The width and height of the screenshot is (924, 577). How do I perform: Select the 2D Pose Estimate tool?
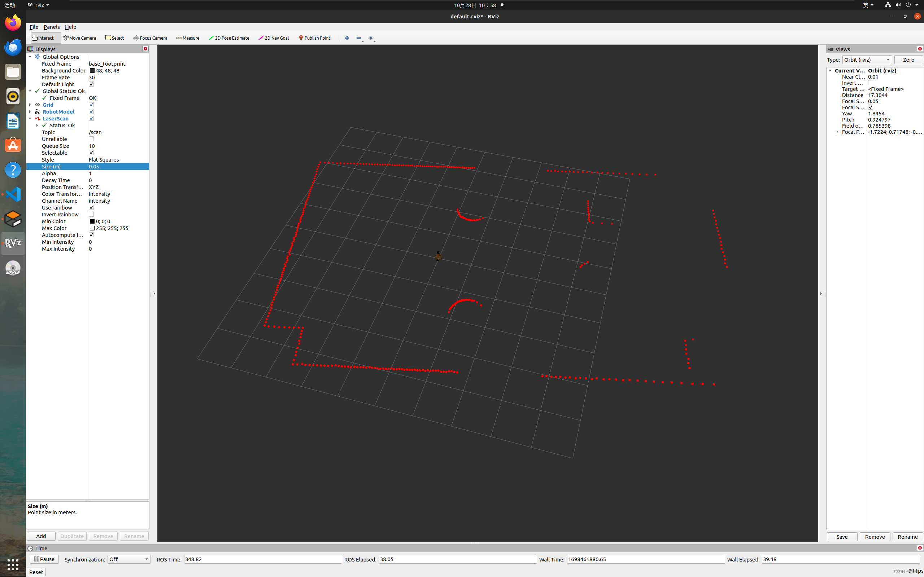pos(229,38)
